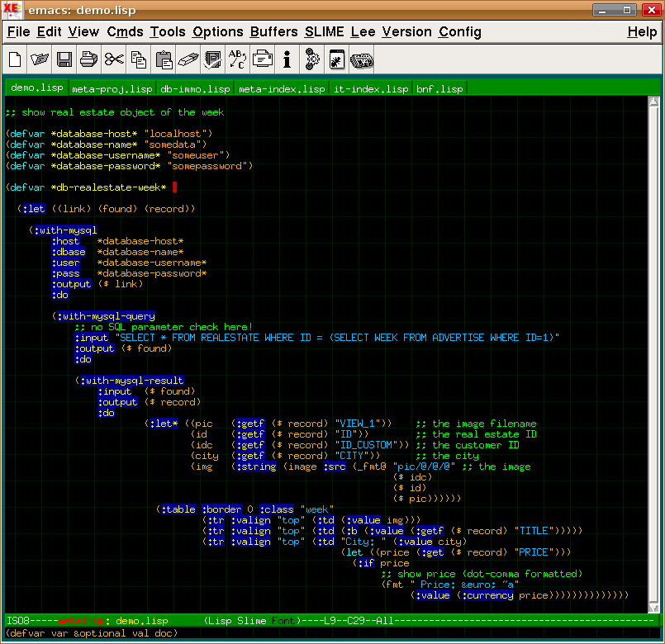Paste using the clipboard toolbar icon
This screenshot has width=665, height=644.
(164, 59)
